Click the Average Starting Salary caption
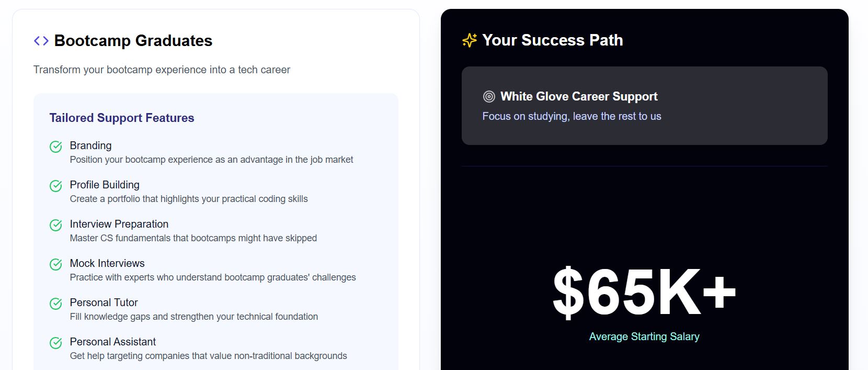Viewport: 868px width, 370px height. click(644, 337)
